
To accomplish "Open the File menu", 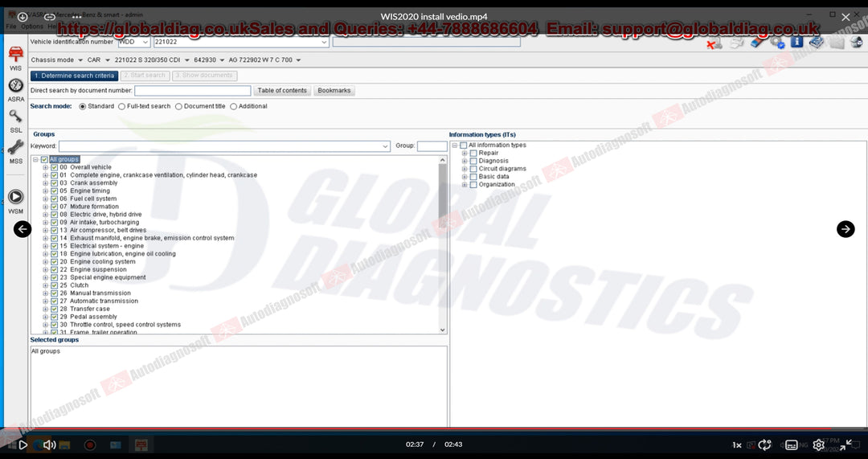I will (x=11, y=26).
